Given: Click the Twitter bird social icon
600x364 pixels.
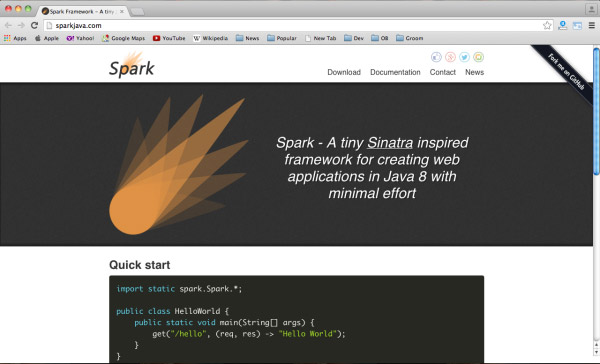Looking at the screenshot, I should [x=464, y=57].
